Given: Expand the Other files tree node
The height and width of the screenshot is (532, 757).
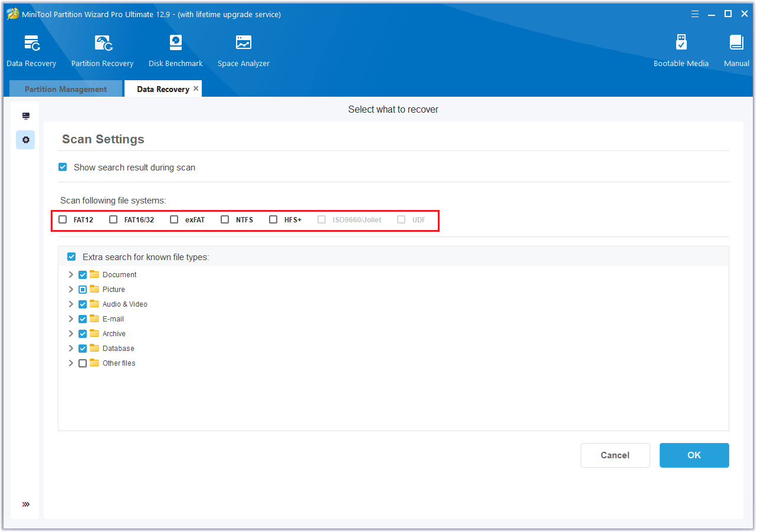Looking at the screenshot, I should 71,363.
